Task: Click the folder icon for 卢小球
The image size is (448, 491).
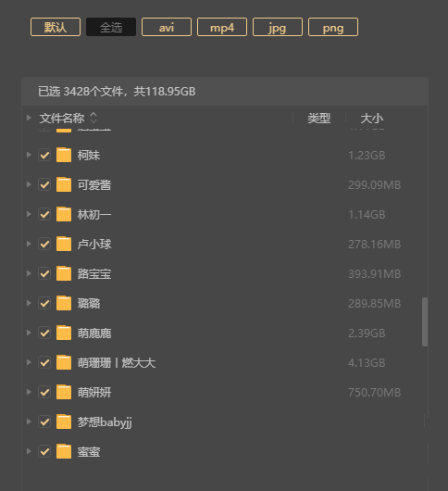Action: pyautogui.click(x=64, y=244)
